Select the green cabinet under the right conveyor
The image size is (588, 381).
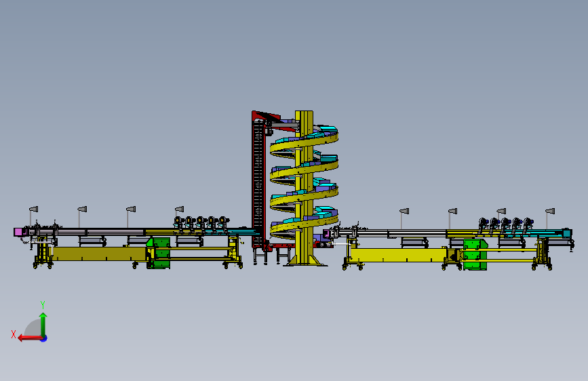(x=475, y=255)
